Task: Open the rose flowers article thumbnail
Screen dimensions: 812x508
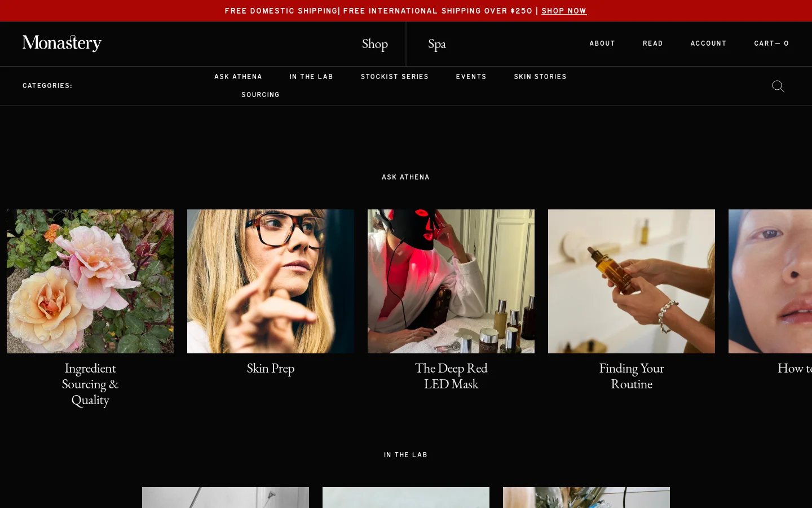Action: tap(90, 282)
